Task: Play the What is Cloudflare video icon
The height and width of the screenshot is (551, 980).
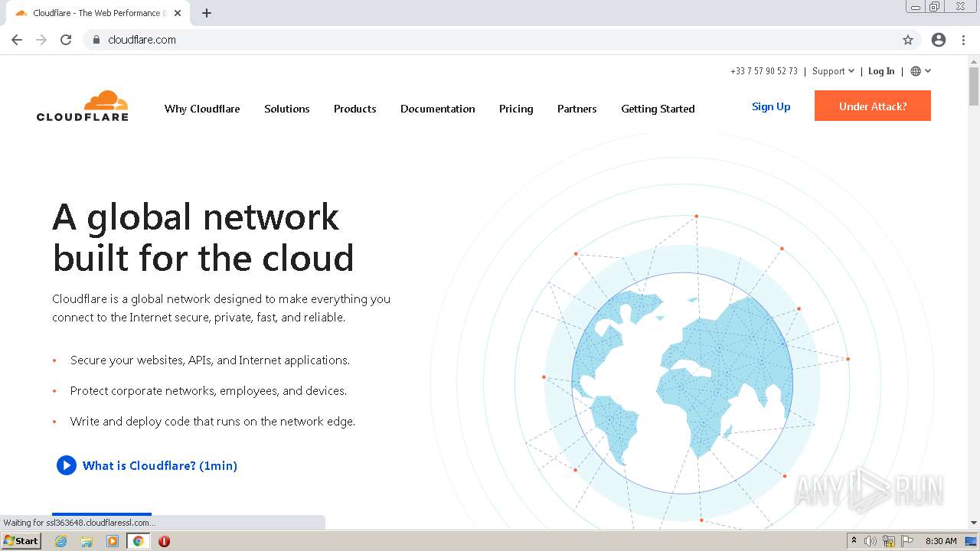Action: [x=67, y=465]
